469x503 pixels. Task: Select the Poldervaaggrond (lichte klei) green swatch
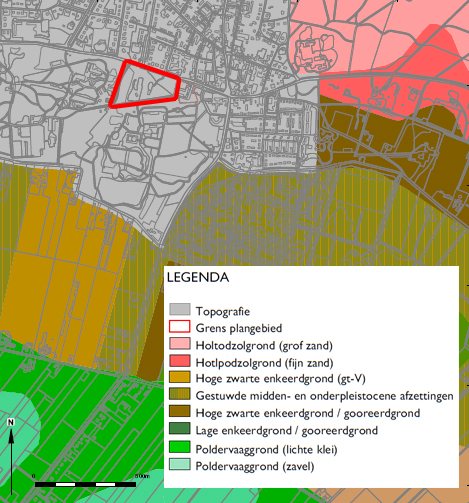(x=180, y=447)
